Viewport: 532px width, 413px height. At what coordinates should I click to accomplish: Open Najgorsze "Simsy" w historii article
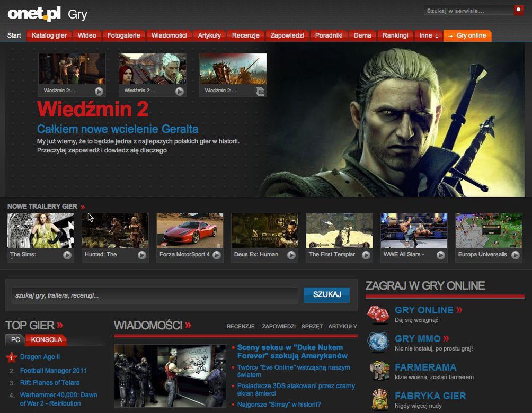coord(279,404)
